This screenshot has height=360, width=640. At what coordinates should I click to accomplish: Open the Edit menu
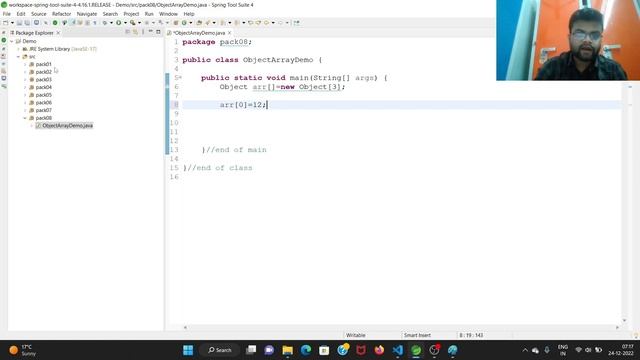(x=21, y=14)
